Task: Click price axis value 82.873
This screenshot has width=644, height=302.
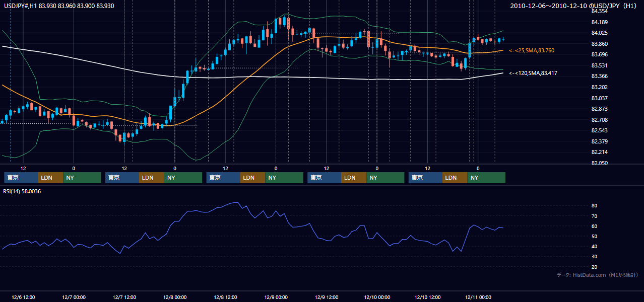Action: point(599,109)
